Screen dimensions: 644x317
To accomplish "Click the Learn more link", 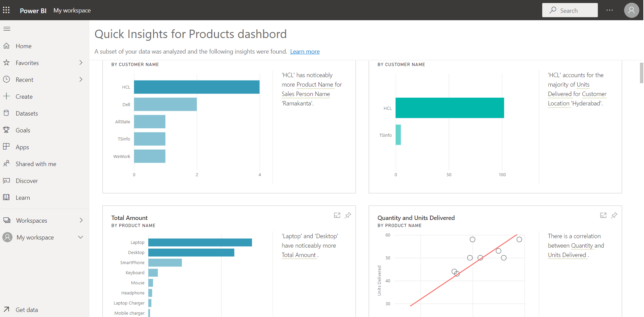I will pos(305,51).
